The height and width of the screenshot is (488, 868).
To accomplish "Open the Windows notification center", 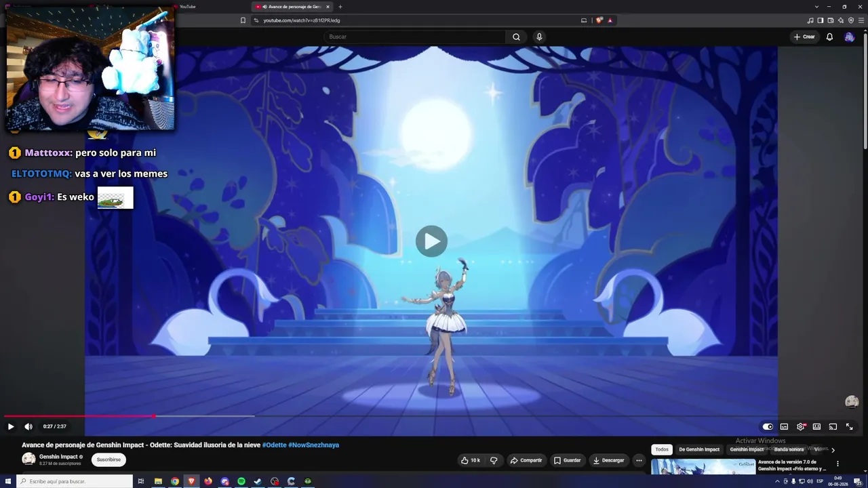I will [858, 481].
